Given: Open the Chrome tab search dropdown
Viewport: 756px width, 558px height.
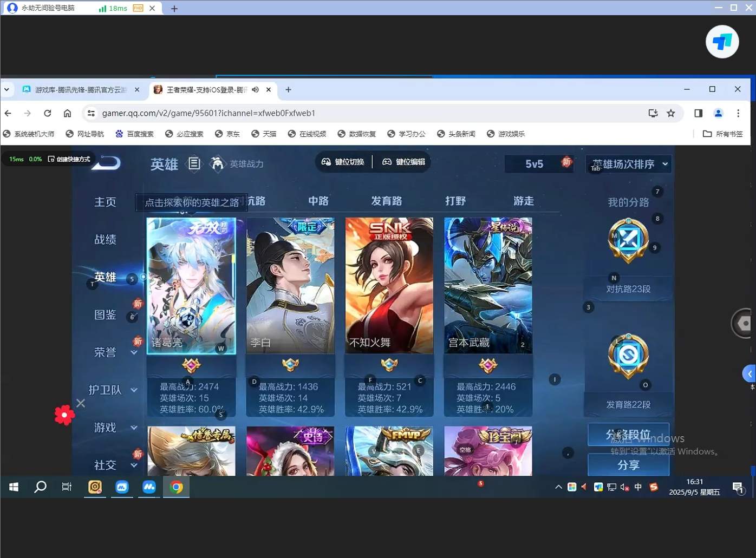Looking at the screenshot, I should click(x=6, y=90).
